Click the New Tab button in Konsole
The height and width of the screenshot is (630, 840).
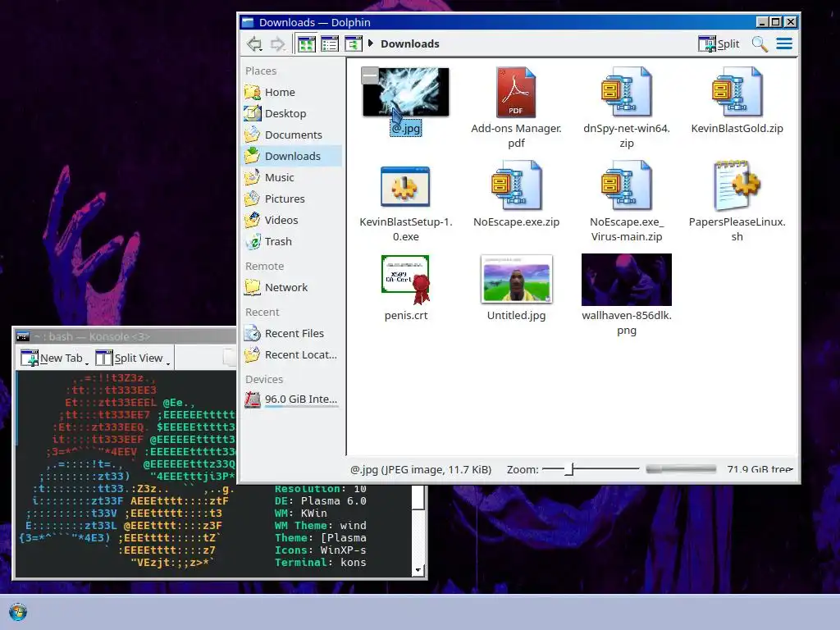(52, 358)
